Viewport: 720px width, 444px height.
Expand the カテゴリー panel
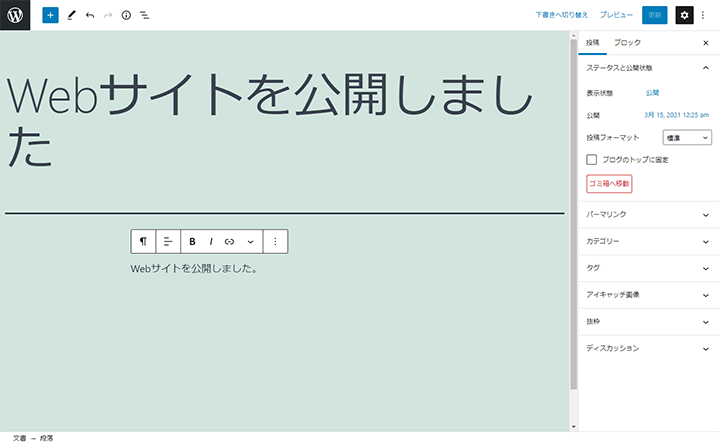(648, 241)
